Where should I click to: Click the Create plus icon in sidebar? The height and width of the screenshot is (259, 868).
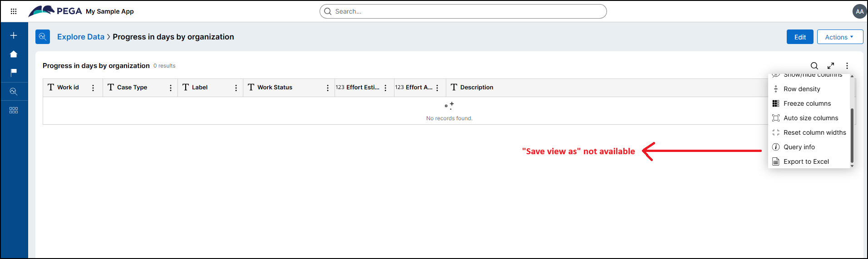coord(14,35)
